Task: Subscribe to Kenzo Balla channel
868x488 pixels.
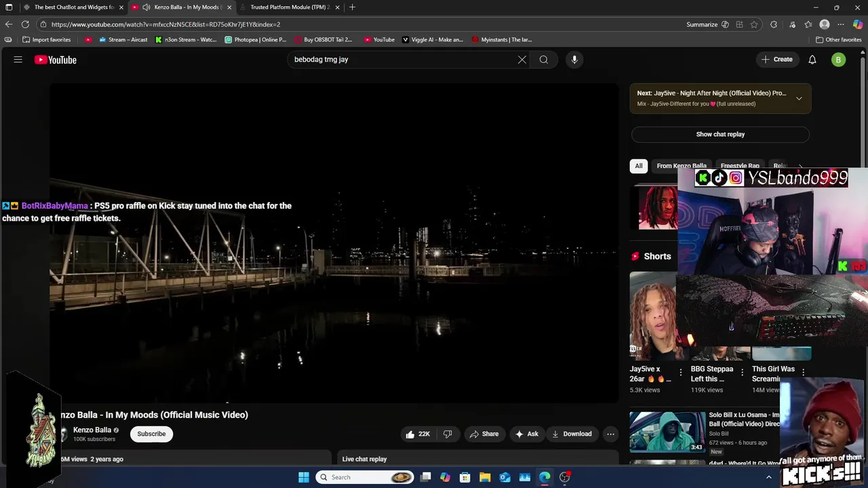Action: pos(151,434)
